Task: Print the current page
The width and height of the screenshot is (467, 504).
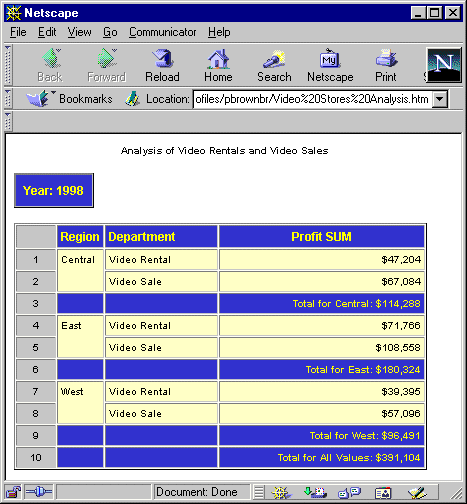Action: tap(386, 65)
